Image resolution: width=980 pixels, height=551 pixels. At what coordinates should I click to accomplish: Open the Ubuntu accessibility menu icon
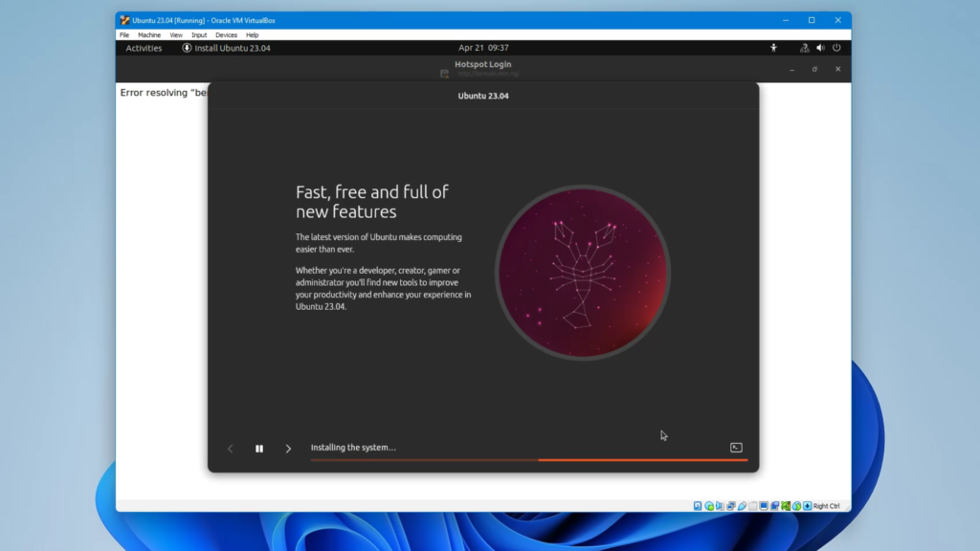pos(773,48)
